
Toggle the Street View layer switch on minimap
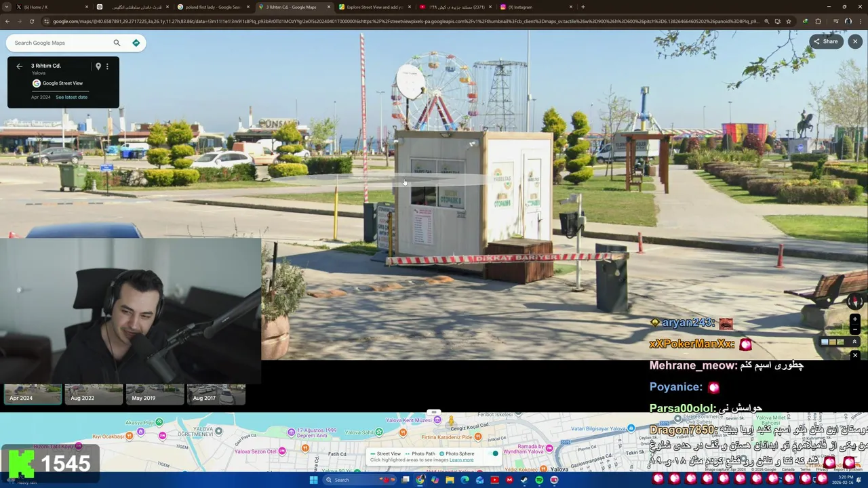[493, 453]
